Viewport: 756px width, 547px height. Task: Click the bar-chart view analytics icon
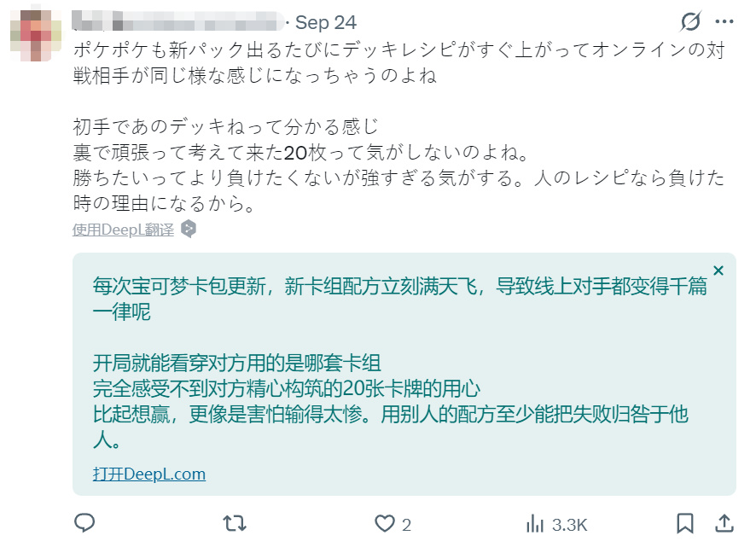pos(535,522)
